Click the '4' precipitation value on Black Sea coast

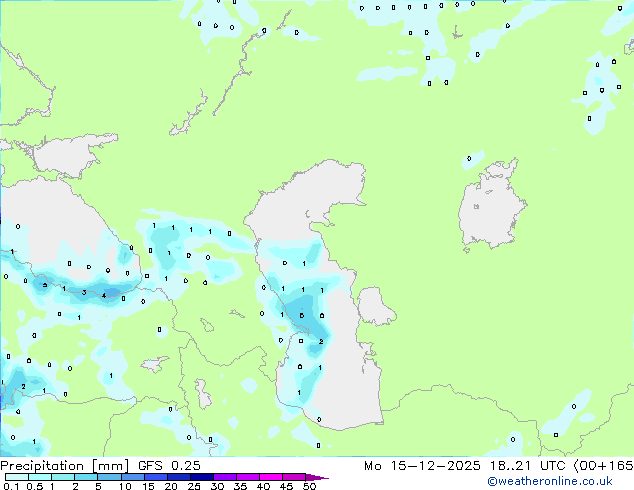(103, 296)
